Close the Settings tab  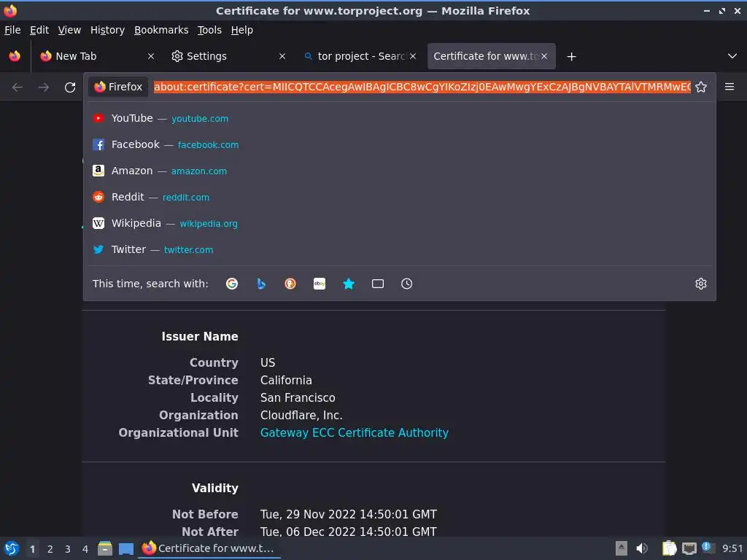coord(282,56)
